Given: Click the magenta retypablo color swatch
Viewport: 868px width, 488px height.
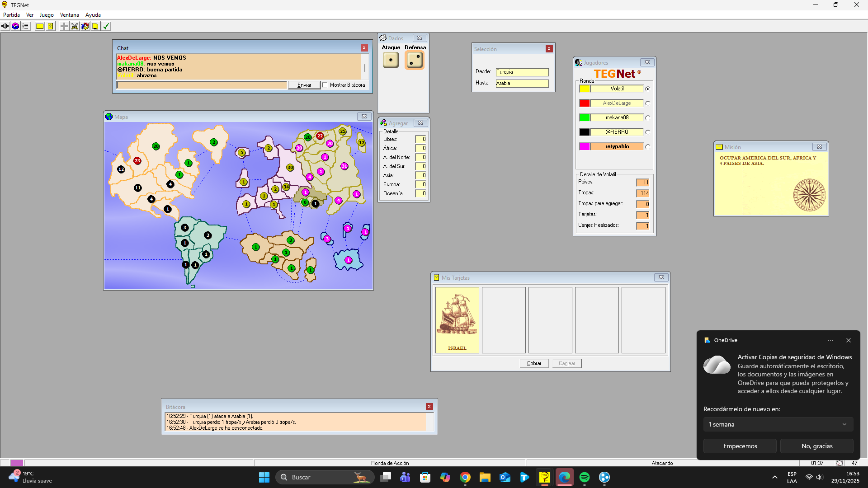Looking at the screenshot, I should pos(584,146).
